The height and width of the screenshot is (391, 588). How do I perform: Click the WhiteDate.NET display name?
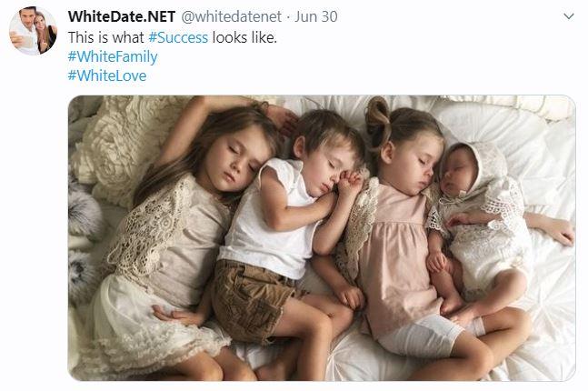(122, 16)
